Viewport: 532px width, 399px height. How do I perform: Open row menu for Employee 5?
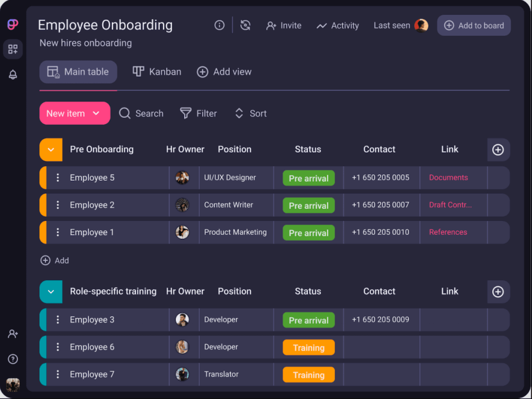(x=58, y=178)
